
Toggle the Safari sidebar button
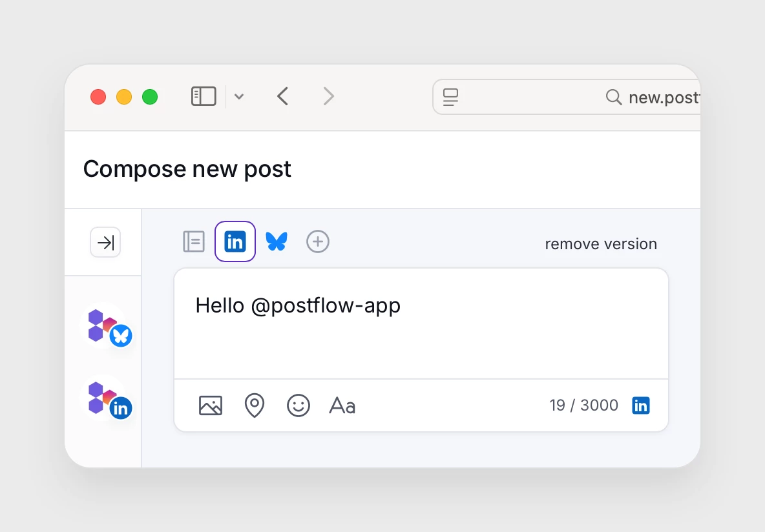204,97
